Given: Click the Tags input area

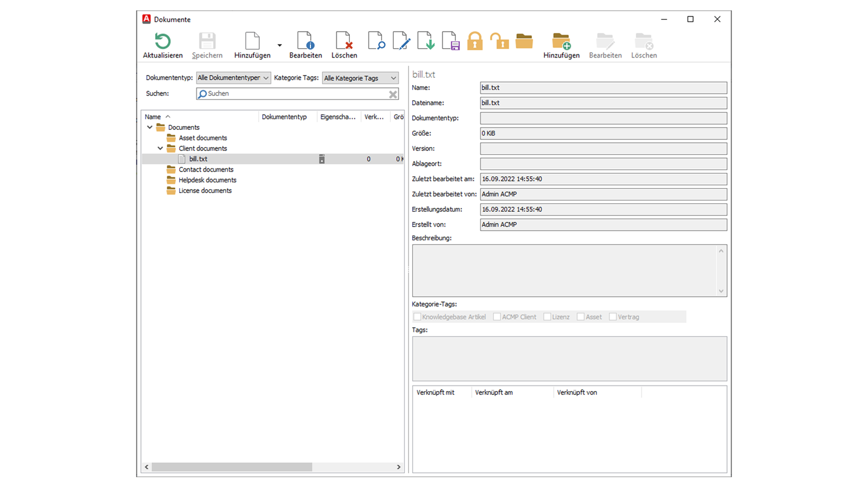Looking at the screenshot, I should 570,359.
